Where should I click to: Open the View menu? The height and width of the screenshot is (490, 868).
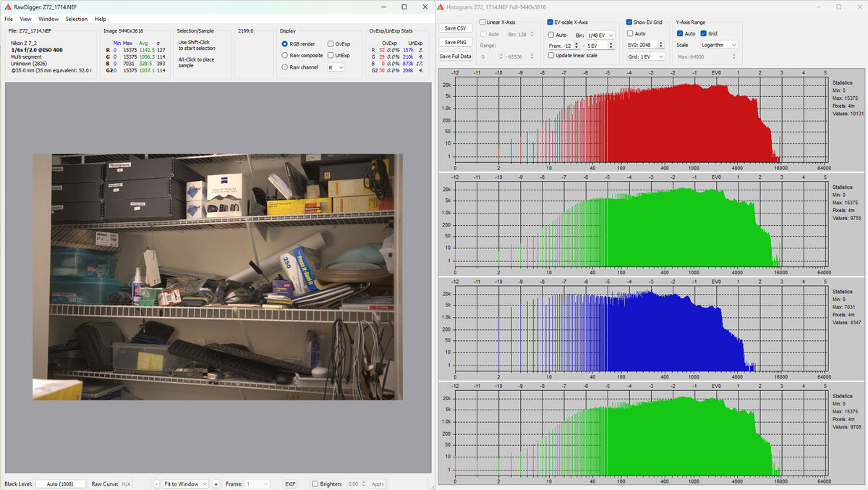(25, 19)
